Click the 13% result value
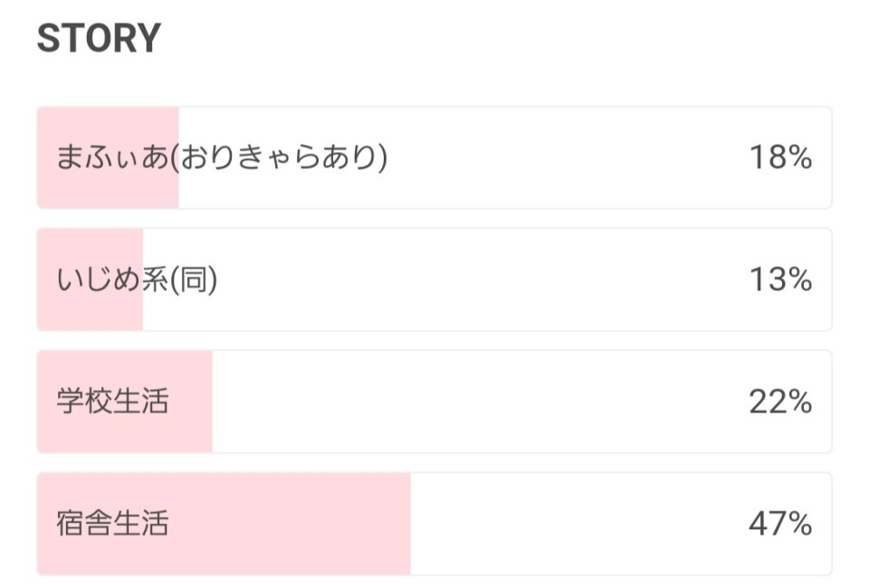This screenshot has width=869, height=588. [780, 279]
